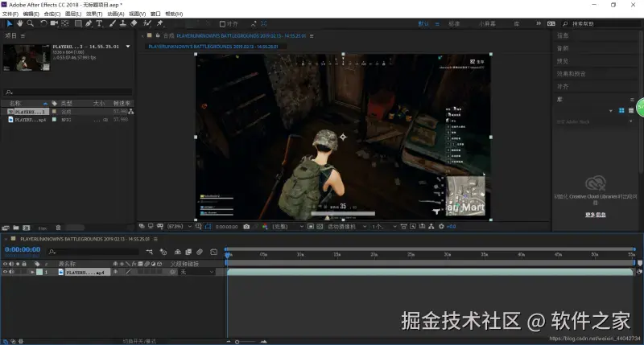
Task: Select the Rectangle shape tool
Action: 78,23
